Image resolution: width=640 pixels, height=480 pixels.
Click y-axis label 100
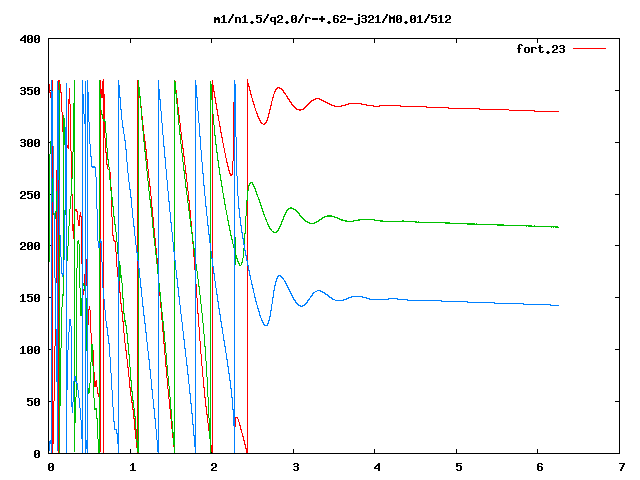point(30,350)
